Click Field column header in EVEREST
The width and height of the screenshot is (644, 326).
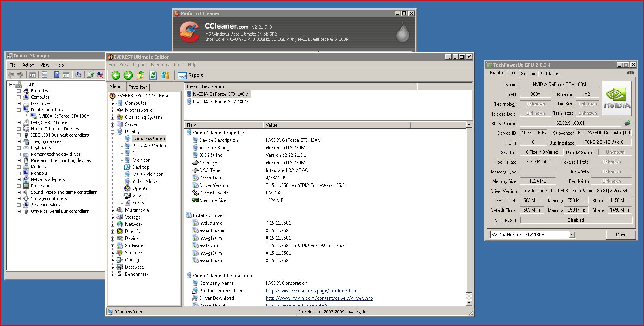pyautogui.click(x=224, y=125)
